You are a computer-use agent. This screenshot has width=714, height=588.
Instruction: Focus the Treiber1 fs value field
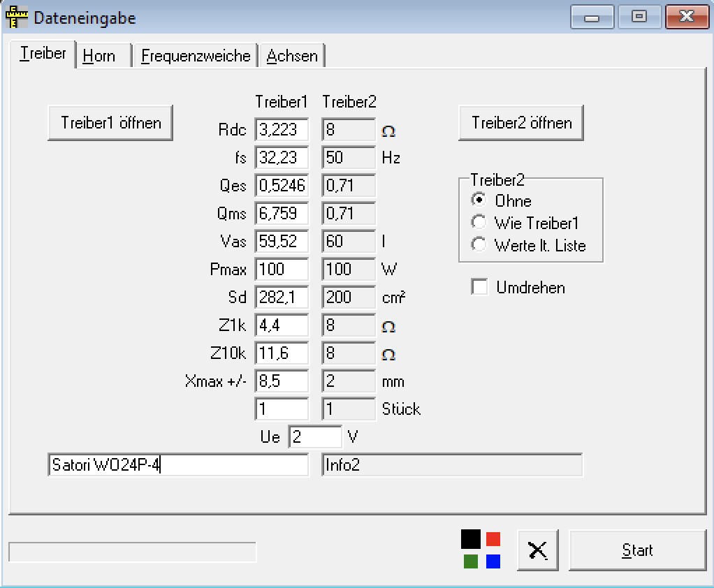coord(282,158)
